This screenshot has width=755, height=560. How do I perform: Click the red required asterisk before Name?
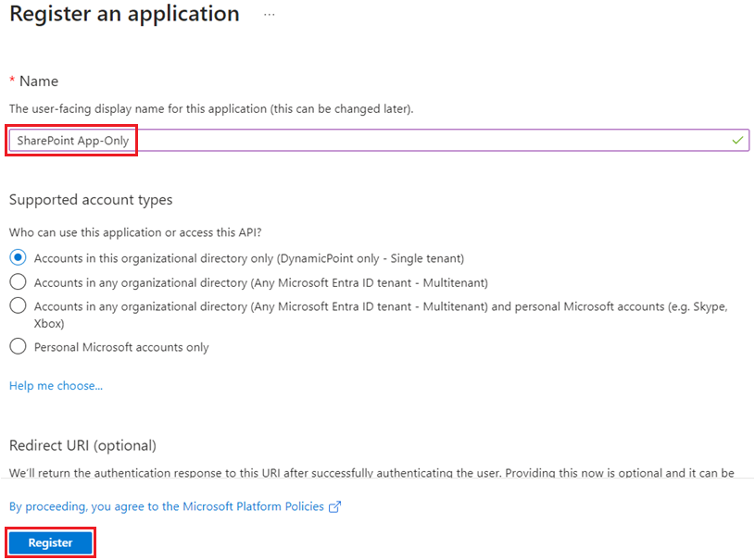[12, 82]
